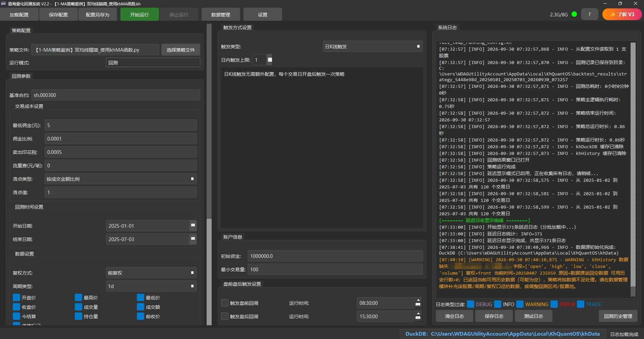Image resolution: width=644 pixels, height=339 pixels.
Task: Click the system log vertical scrollbar
Action: (633, 169)
